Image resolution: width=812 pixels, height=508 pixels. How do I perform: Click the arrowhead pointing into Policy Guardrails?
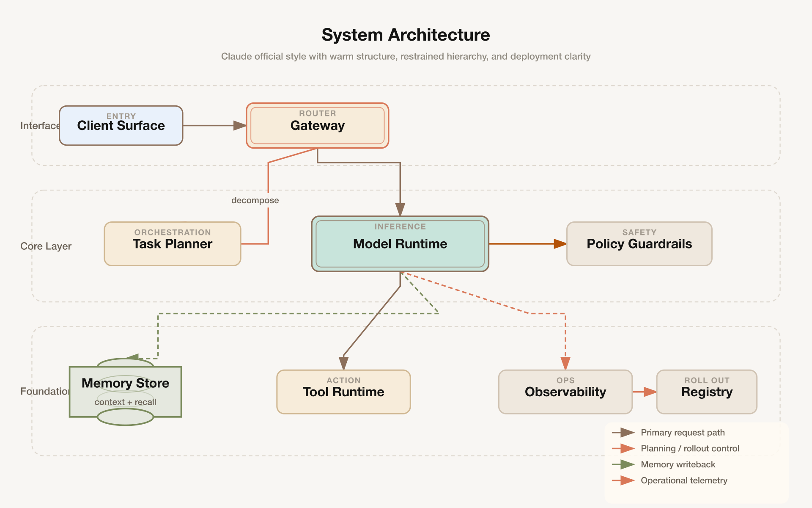[560, 244]
